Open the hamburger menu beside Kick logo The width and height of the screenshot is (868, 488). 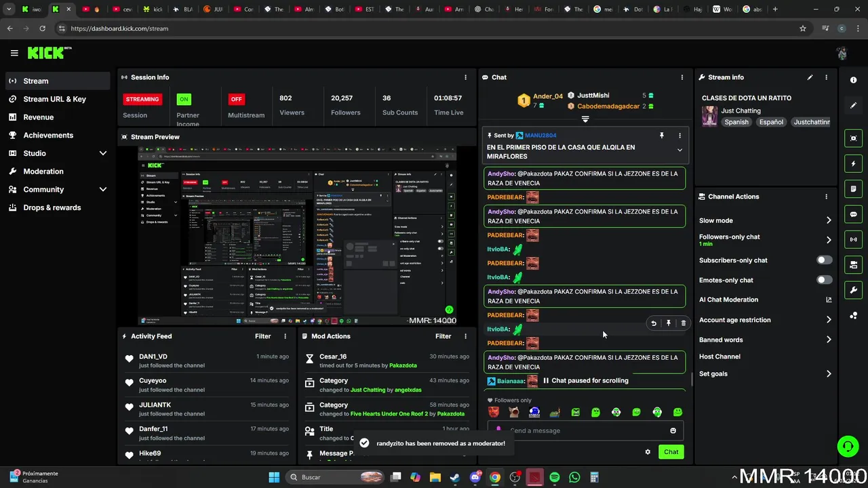(14, 53)
